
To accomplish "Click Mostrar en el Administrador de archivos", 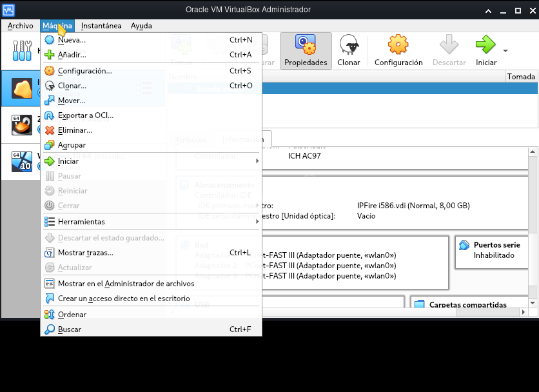I will pos(126,284).
